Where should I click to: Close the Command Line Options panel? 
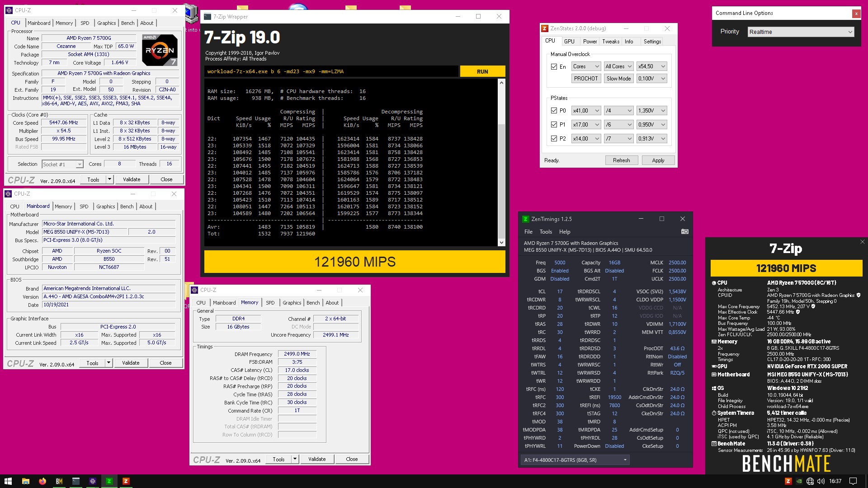(856, 14)
